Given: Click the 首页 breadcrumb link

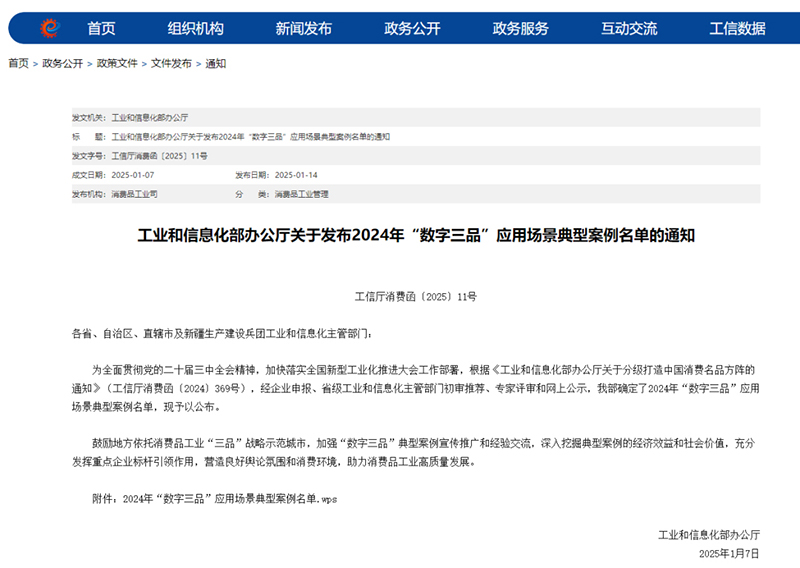Looking at the screenshot, I should coord(18,63).
